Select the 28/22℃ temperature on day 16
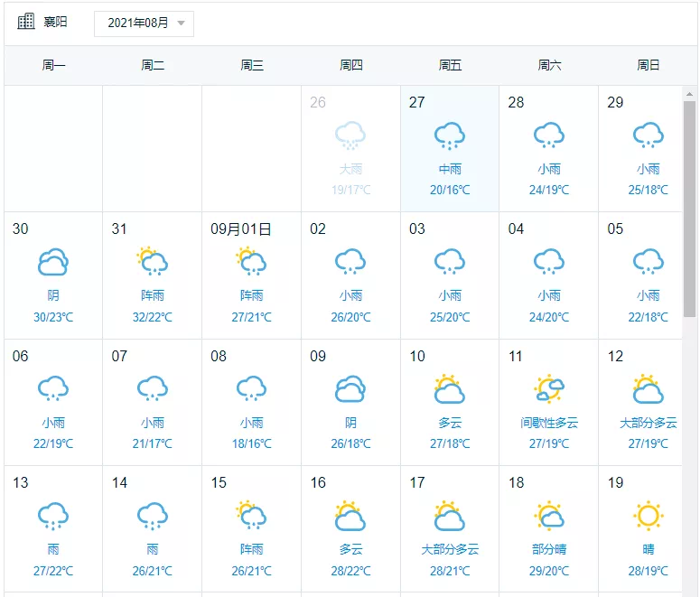 350,571
